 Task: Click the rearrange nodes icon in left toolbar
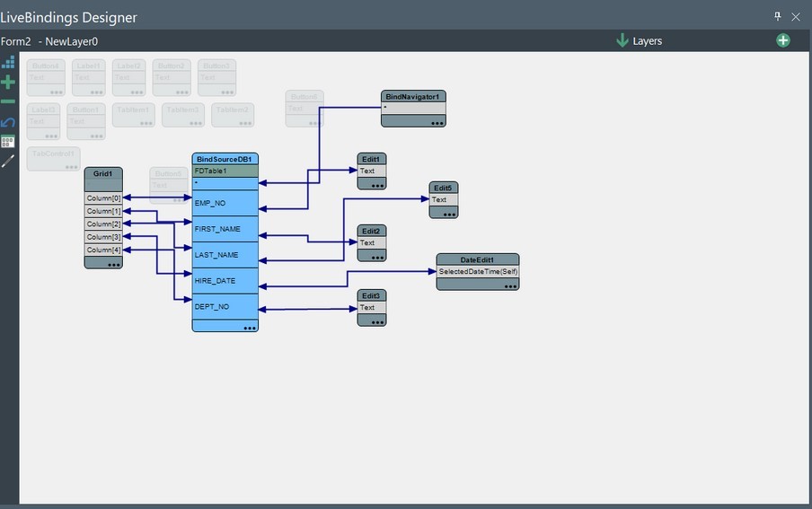click(8, 62)
